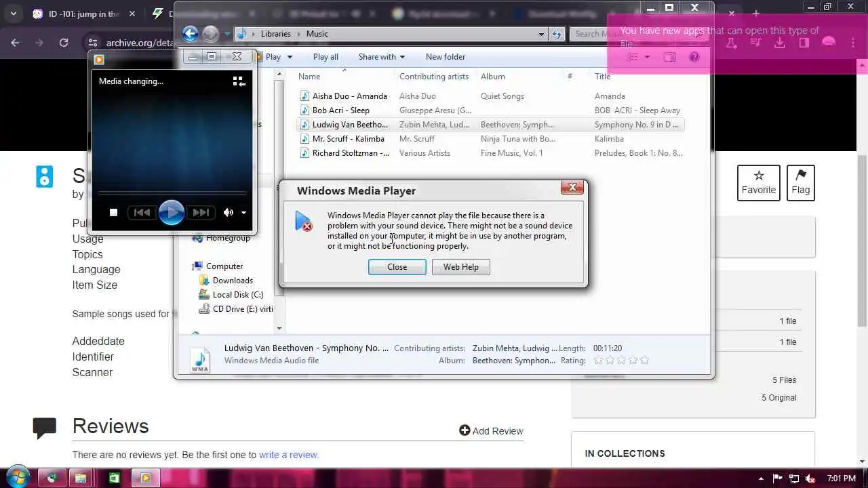Click the muted volume icon in system tray
The width and height of the screenshot is (868, 488).
[x=810, y=479]
